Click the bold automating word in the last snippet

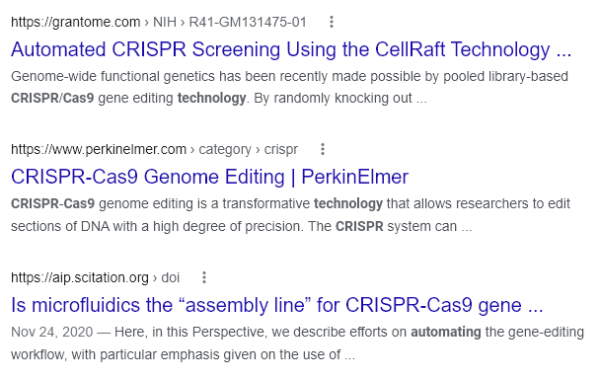(x=446, y=332)
